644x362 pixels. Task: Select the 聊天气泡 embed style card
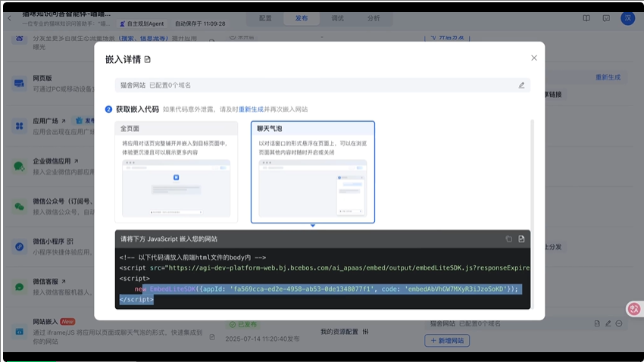[x=313, y=172]
